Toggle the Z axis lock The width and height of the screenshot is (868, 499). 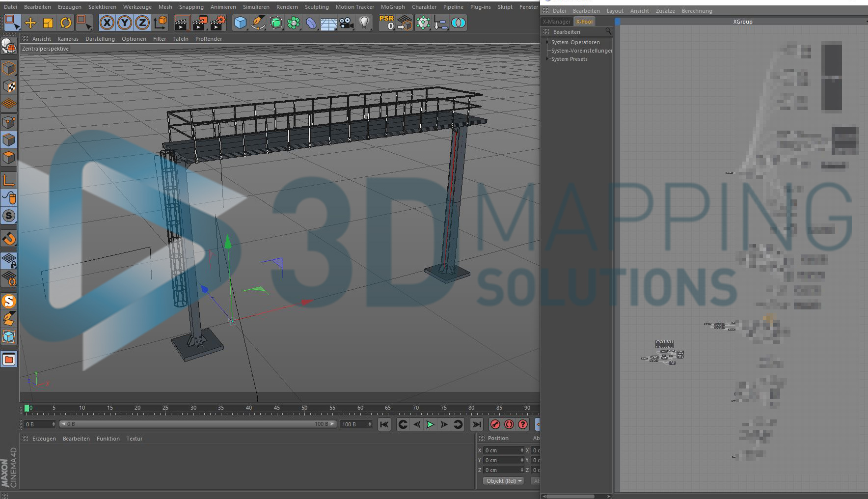click(x=142, y=23)
